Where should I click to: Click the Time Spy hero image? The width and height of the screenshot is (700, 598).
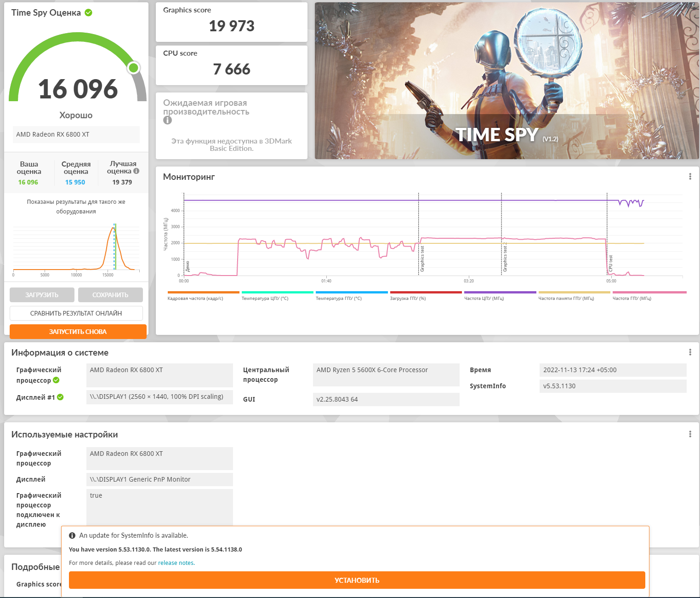tap(507, 81)
